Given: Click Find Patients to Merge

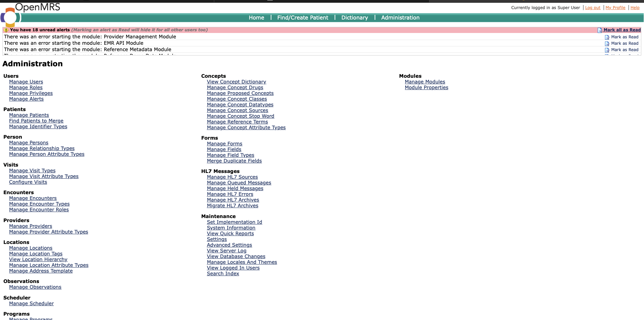Looking at the screenshot, I should pos(36,121).
